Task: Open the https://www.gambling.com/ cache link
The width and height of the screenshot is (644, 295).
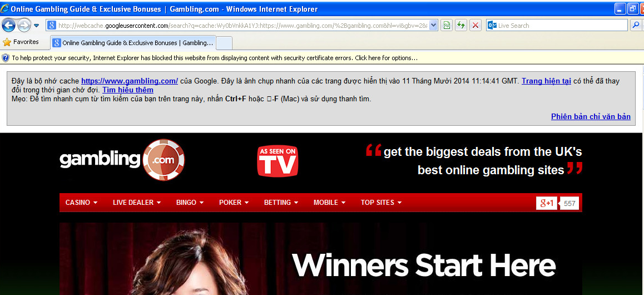Action: pos(130,81)
